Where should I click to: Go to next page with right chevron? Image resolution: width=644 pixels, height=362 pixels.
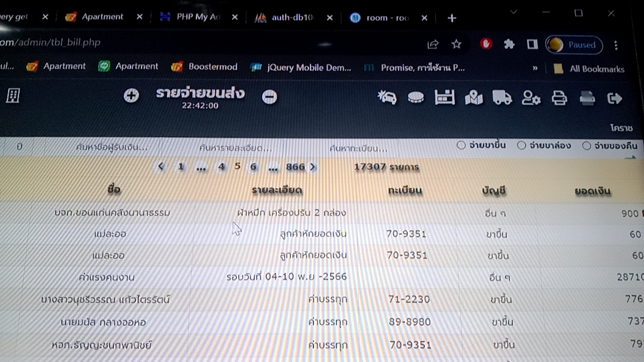[313, 167]
